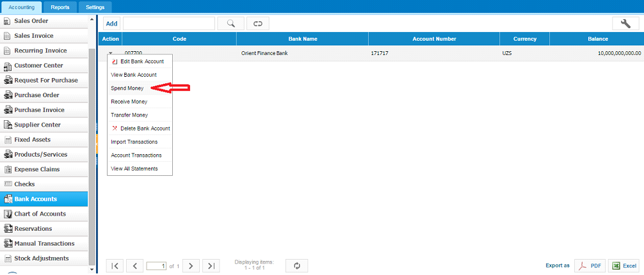Open the wrench settings tool
This screenshot has width=644, height=275.
tap(625, 24)
